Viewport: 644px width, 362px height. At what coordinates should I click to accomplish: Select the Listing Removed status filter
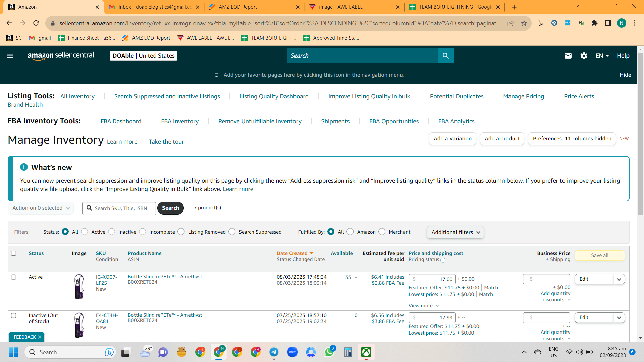pos(181,232)
